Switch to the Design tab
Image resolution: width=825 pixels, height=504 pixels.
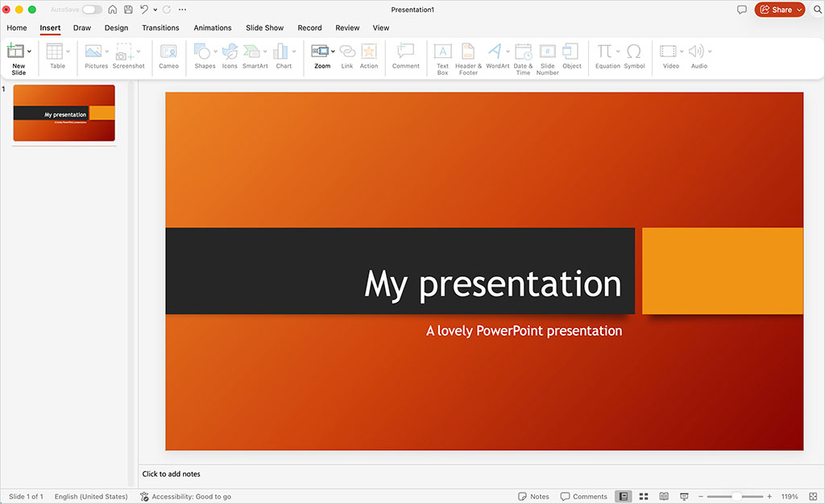(x=116, y=28)
